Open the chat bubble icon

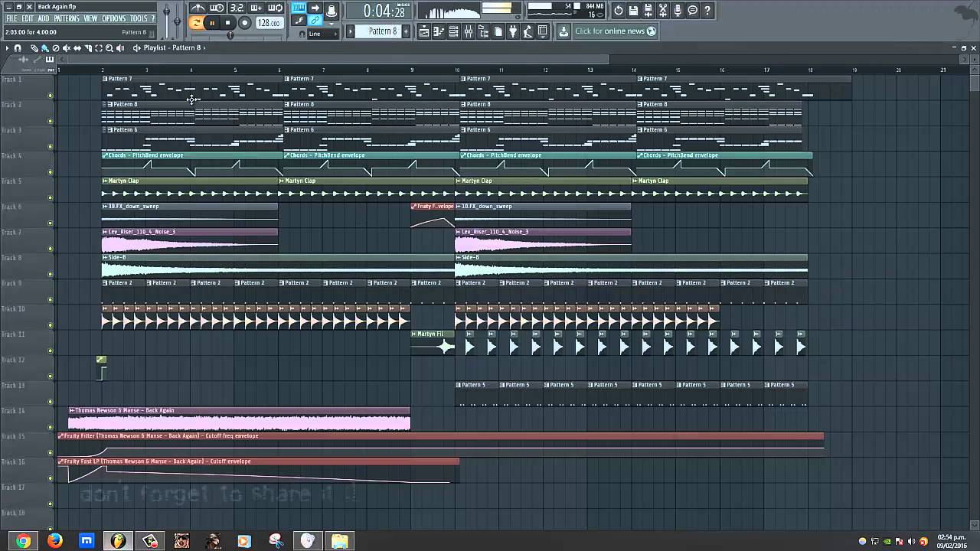[x=692, y=10]
